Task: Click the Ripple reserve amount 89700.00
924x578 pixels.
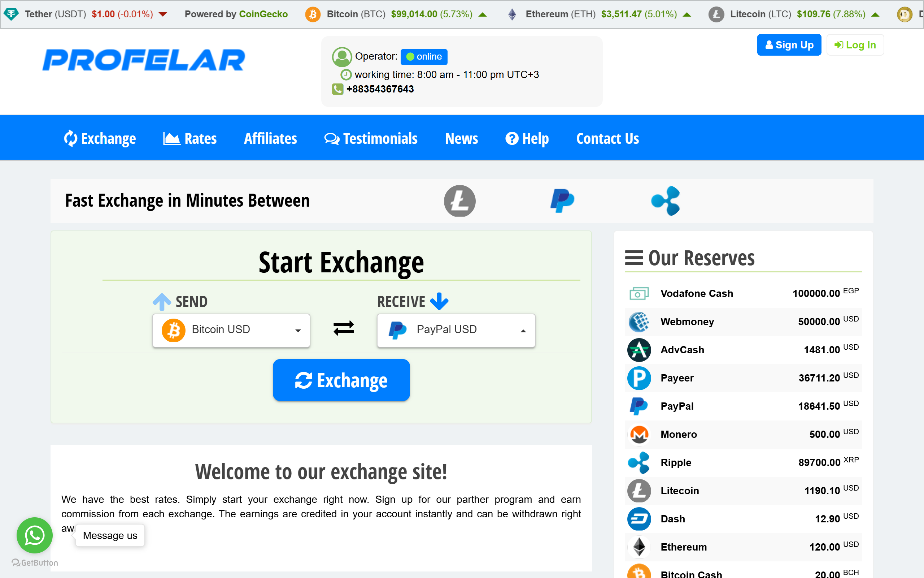Action: [x=819, y=462]
